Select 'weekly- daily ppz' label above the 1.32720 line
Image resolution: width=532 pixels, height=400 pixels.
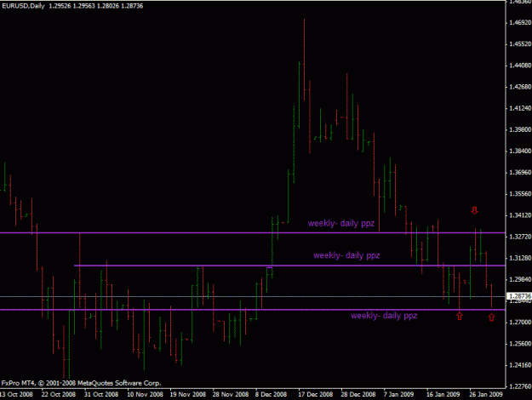(x=341, y=224)
